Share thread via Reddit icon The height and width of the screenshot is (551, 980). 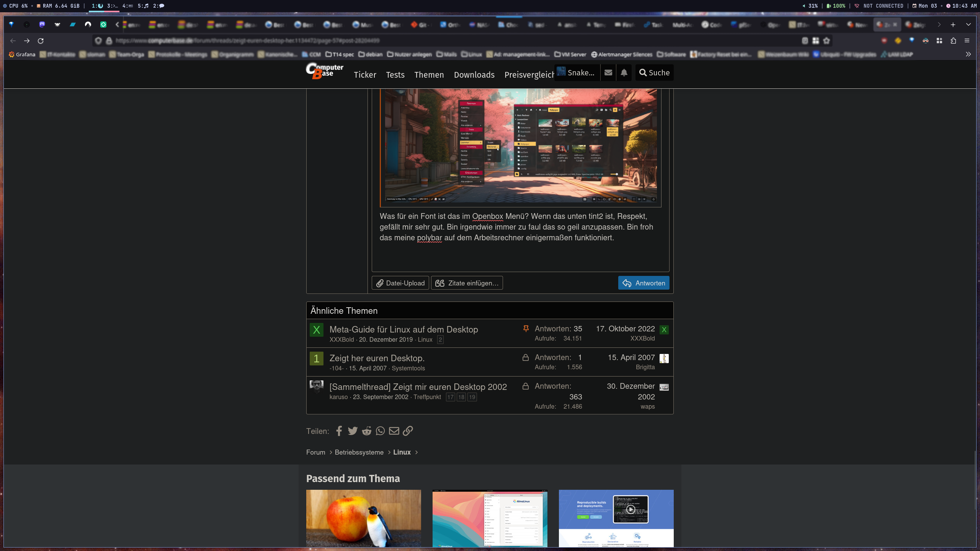coord(366,431)
